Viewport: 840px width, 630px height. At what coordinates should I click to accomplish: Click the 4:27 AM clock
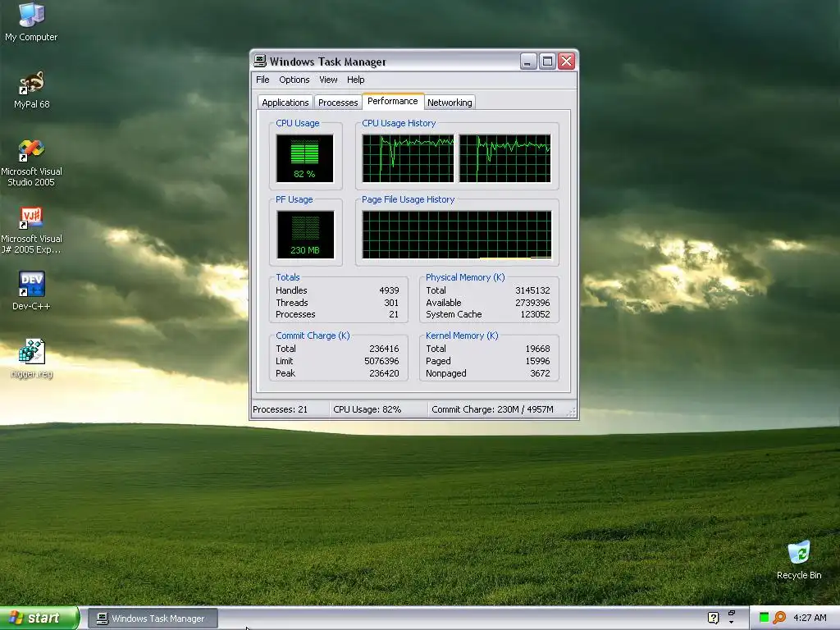[810, 618]
